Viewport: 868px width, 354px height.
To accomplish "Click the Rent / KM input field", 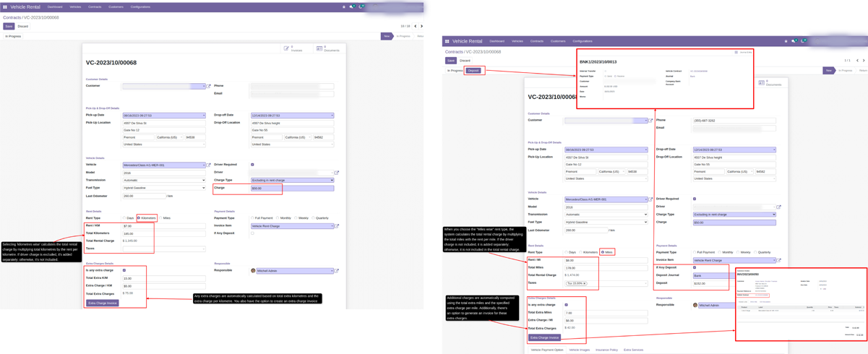I will pyautogui.click(x=163, y=226).
